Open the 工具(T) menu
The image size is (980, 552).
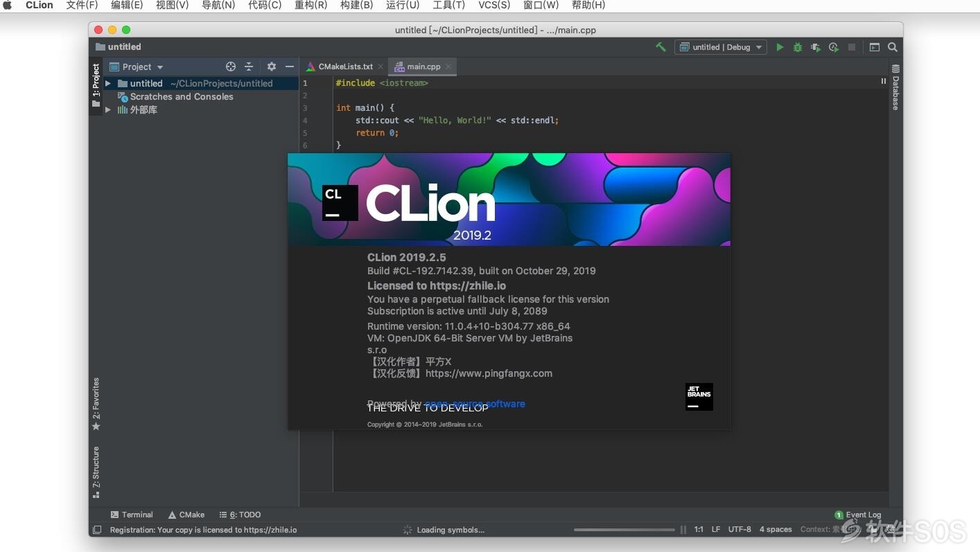[448, 5]
